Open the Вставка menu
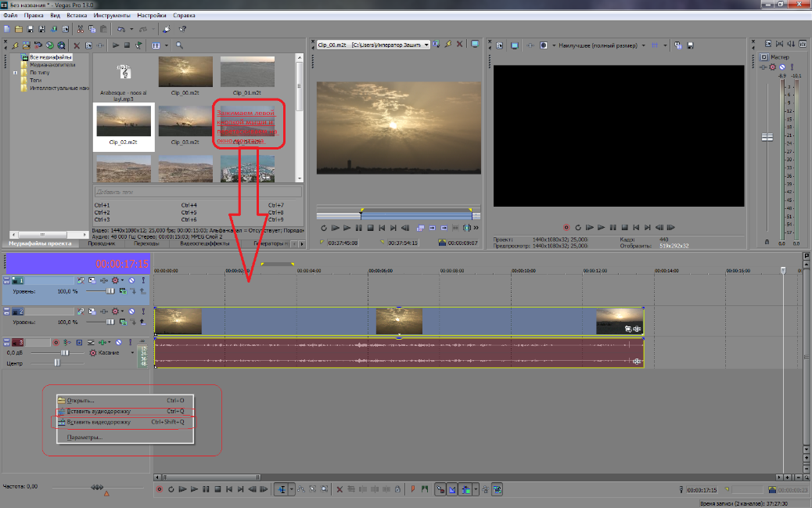The height and width of the screenshot is (508, 812). point(77,16)
